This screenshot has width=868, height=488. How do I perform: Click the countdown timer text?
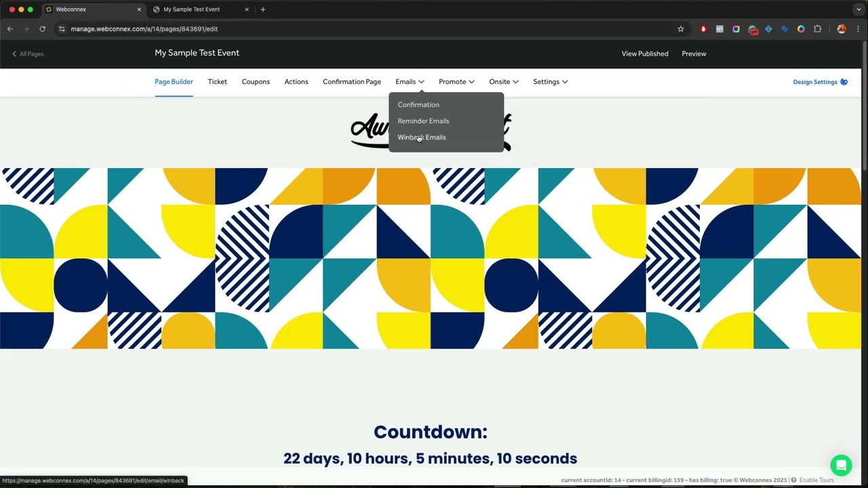[x=430, y=458]
